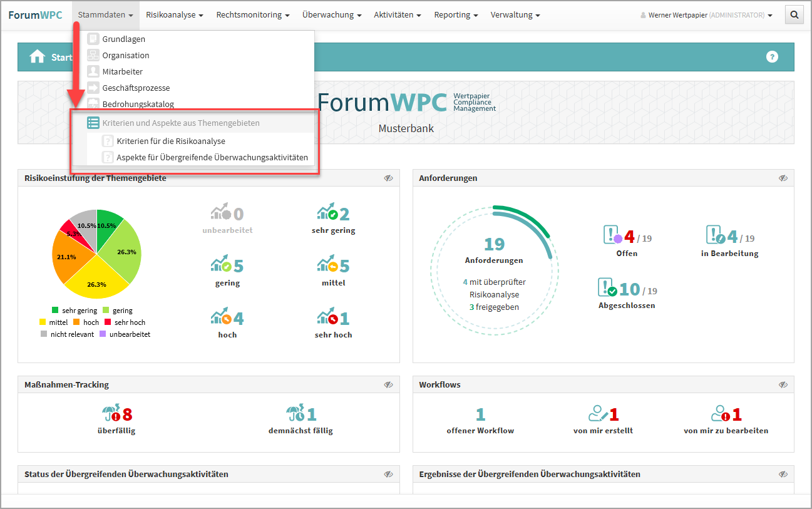This screenshot has height=509, width=812.
Task: Click the home icon in Start header
Action: click(38, 57)
